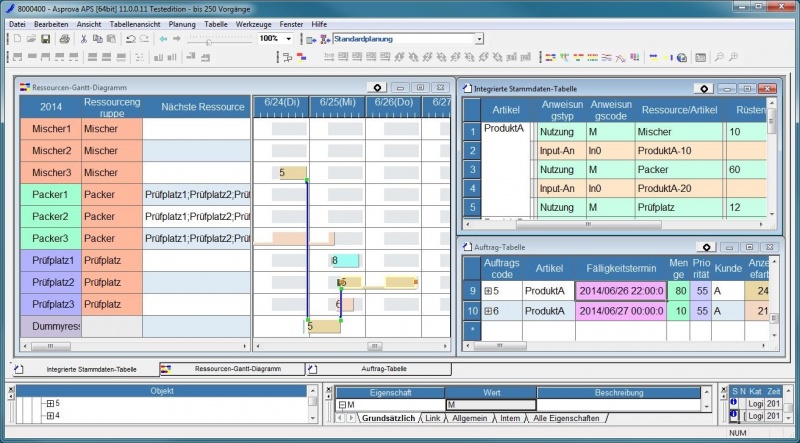Open the Werkzeuge menu
The width and height of the screenshot is (800, 443).
[254, 23]
